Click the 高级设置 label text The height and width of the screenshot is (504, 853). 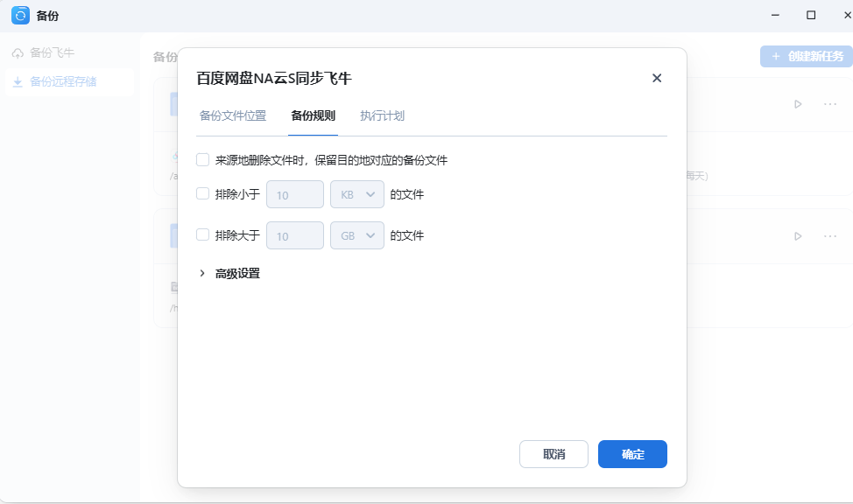[x=237, y=274]
